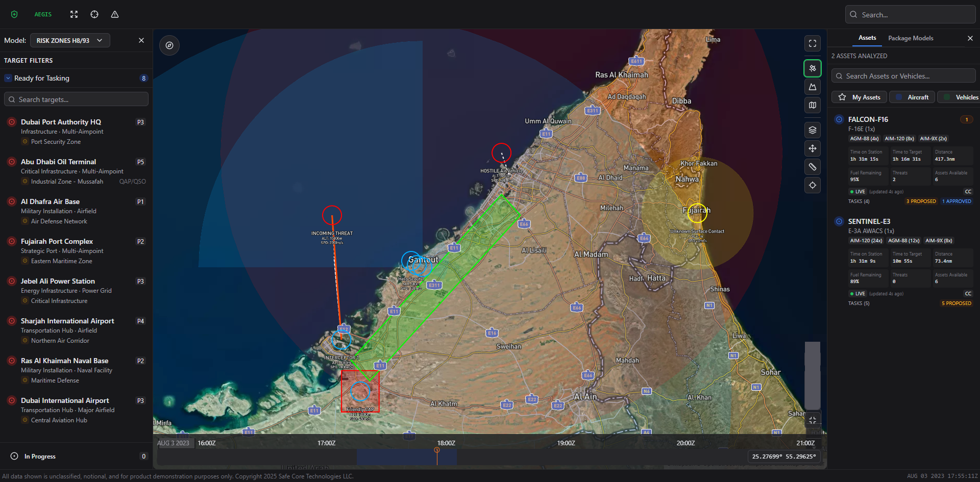Open the map layers panel
The height and width of the screenshot is (482, 980).
(813, 130)
